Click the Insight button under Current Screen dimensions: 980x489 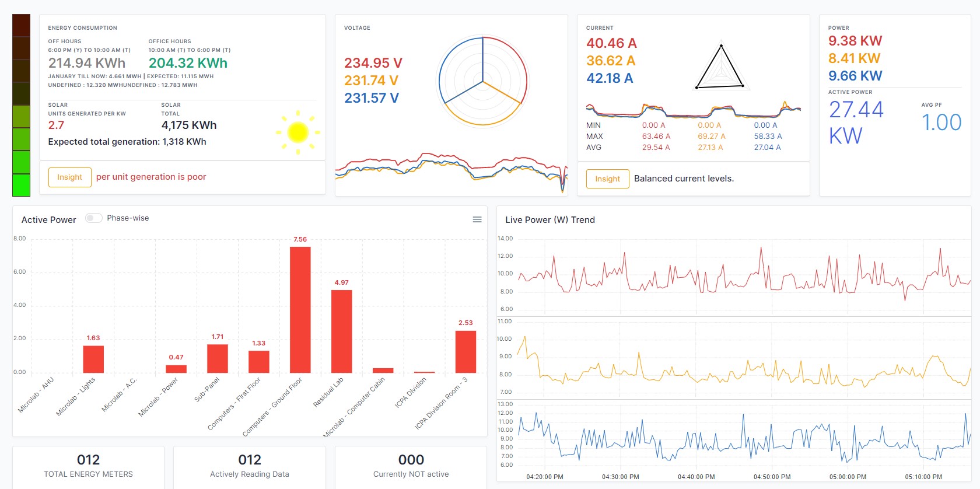point(608,179)
